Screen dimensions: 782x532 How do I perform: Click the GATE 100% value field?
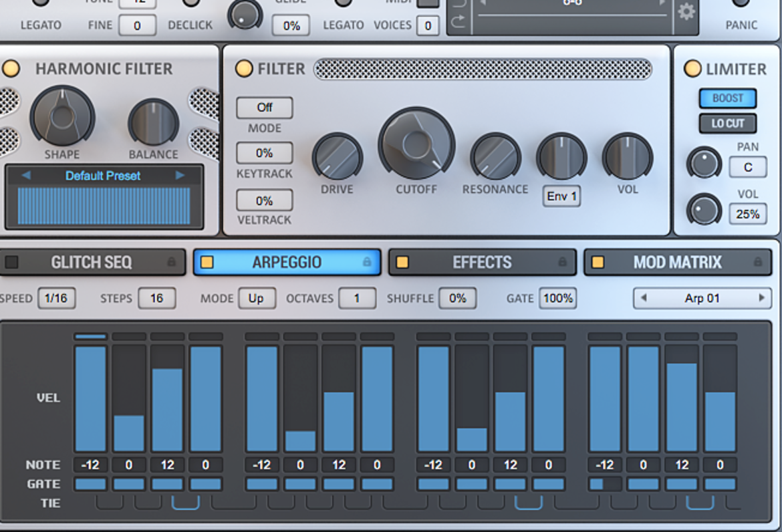(x=558, y=298)
